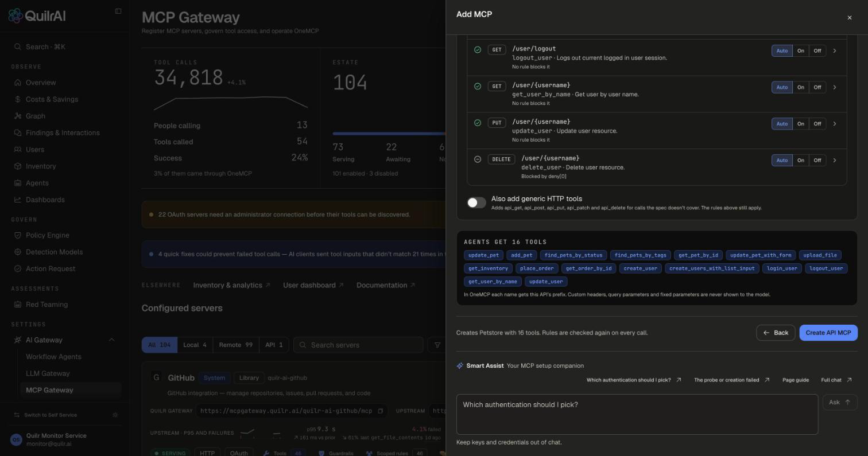This screenshot has width=868, height=456.
Task: Open Which authentication should I pick link
Action: coord(634,380)
